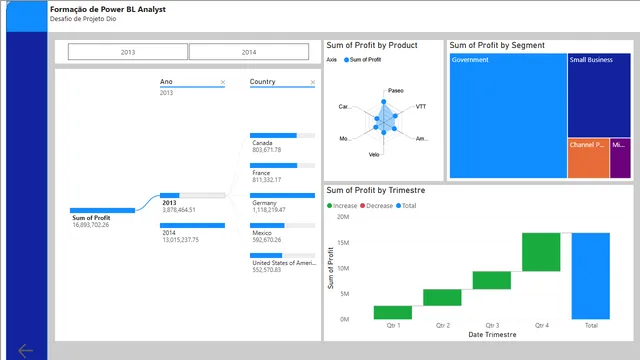This screenshot has height=360, width=640.
Task: Click the Qtr 1 waterfall bar
Action: (393, 312)
